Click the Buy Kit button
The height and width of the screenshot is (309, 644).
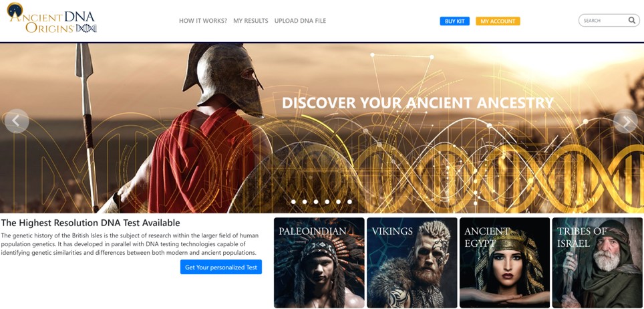point(455,21)
